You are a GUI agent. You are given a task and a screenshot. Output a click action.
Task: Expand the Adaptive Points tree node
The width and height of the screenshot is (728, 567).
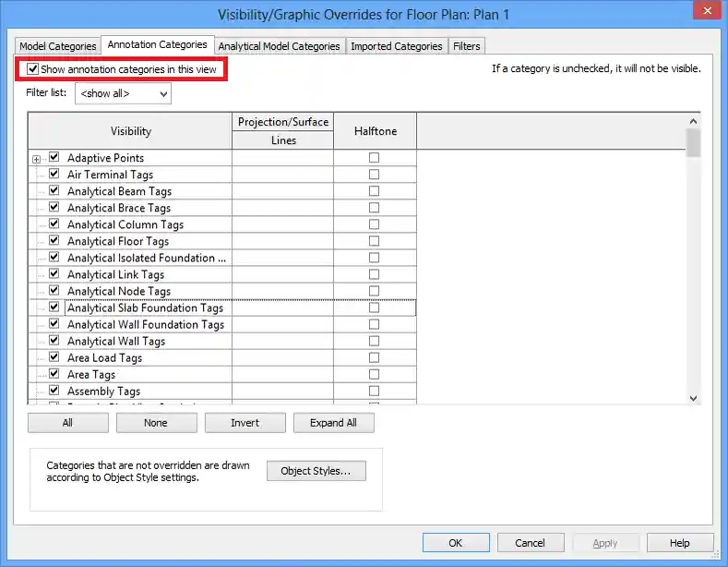pos(37,159)
